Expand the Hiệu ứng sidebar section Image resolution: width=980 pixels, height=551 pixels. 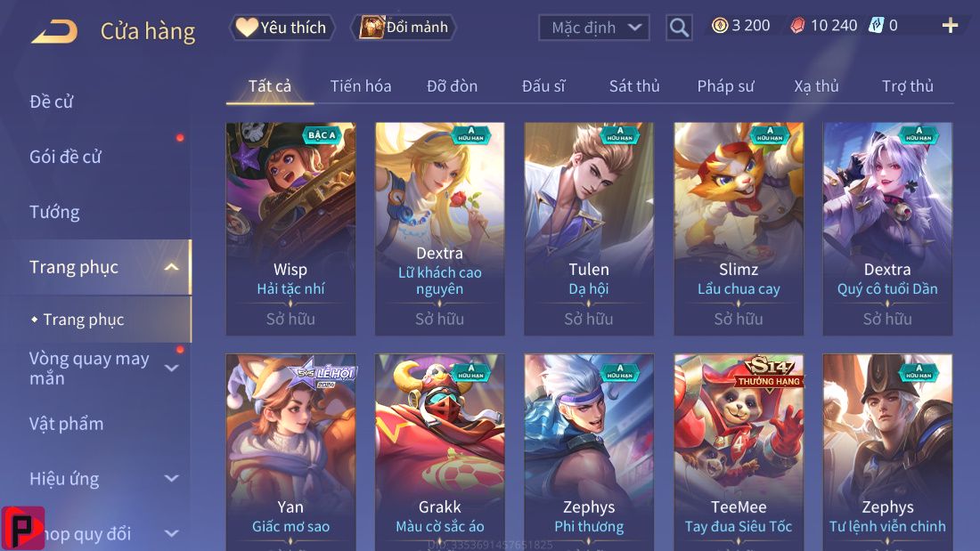171,479
